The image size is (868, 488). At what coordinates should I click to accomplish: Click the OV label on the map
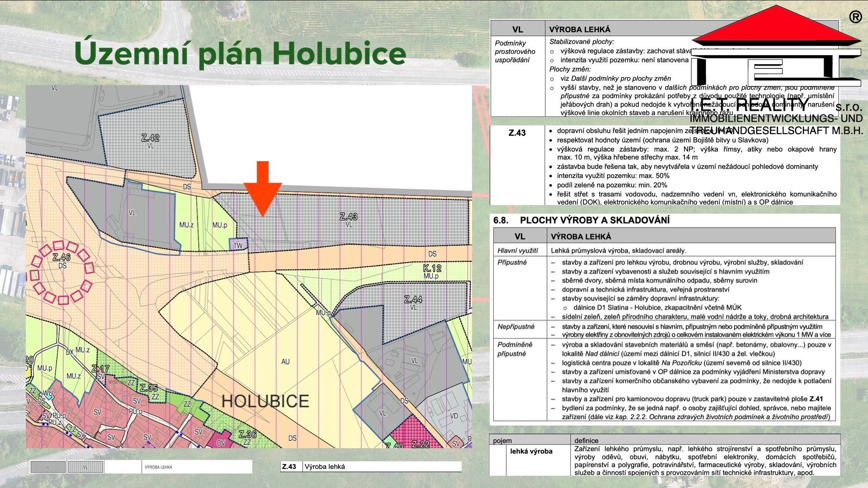click(x=221, y=443)
